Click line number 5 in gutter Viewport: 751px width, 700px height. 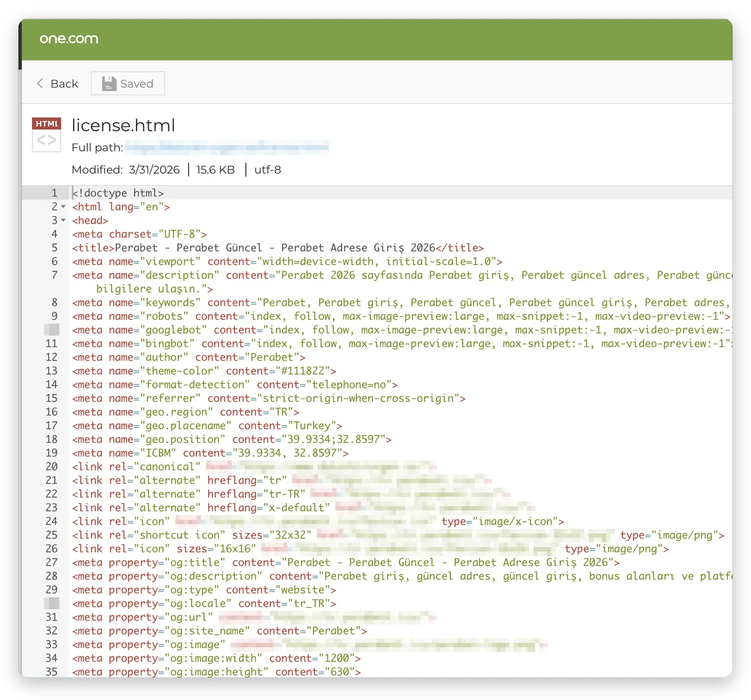55,248
